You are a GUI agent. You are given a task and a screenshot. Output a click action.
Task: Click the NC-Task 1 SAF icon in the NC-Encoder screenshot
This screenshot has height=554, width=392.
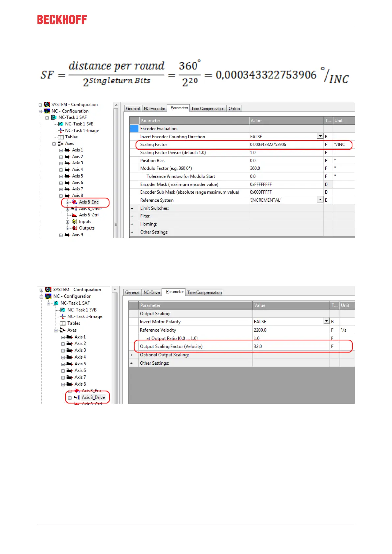click(x=54, y=117)
